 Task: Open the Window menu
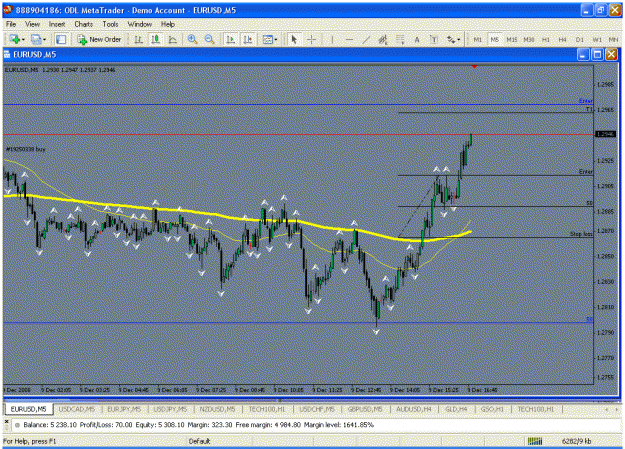(140, 24)
